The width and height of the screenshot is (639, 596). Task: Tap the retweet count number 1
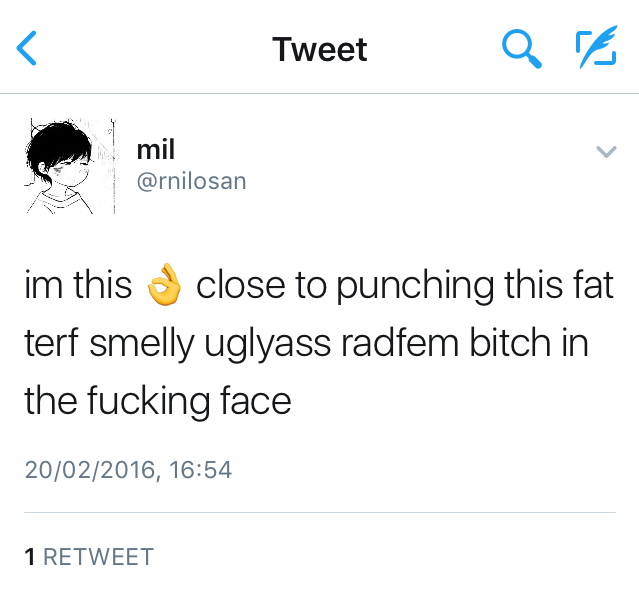click(x=30, y=557)
